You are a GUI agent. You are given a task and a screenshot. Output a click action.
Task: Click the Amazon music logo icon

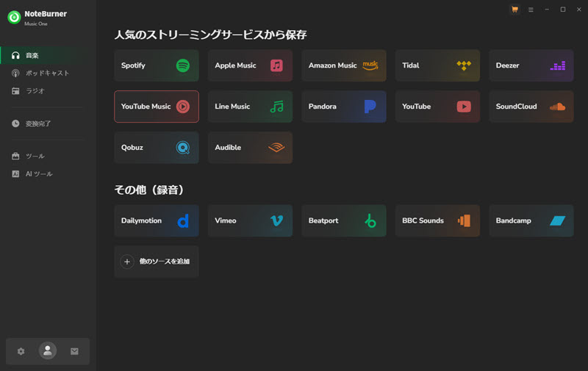click(x=370, y=65)
